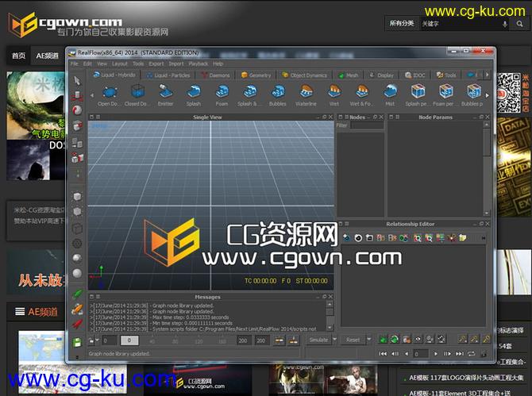The image size is (532, 396).
Task: Play the simulation forward
Action: tap(436, 354)
